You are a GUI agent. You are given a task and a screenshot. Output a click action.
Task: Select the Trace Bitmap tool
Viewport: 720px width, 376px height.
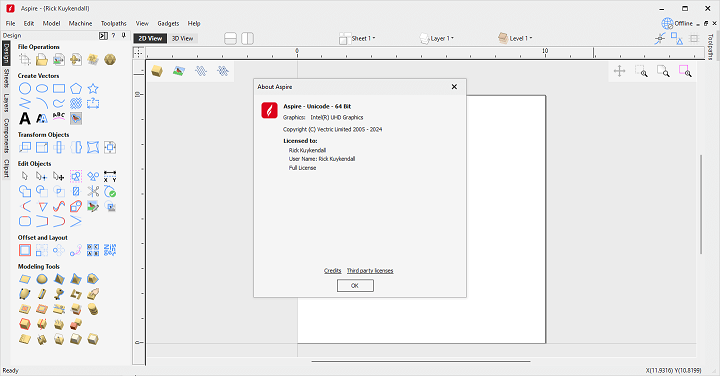[x=76, y=118]
